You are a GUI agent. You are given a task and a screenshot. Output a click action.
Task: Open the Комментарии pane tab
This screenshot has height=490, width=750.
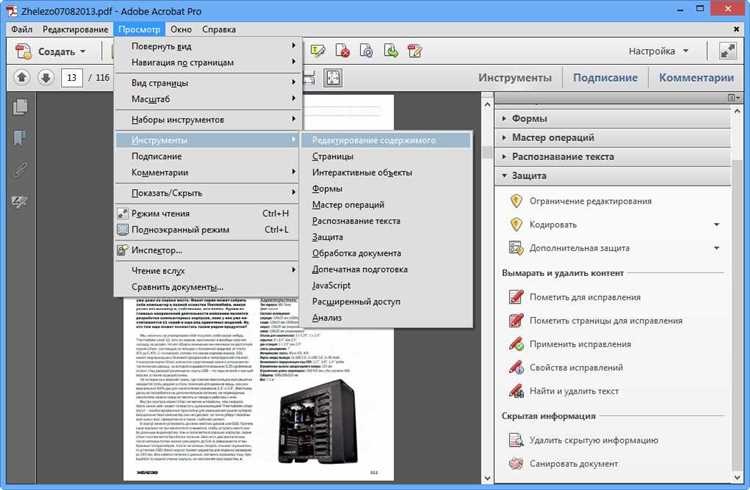click(x=696, y=78)
